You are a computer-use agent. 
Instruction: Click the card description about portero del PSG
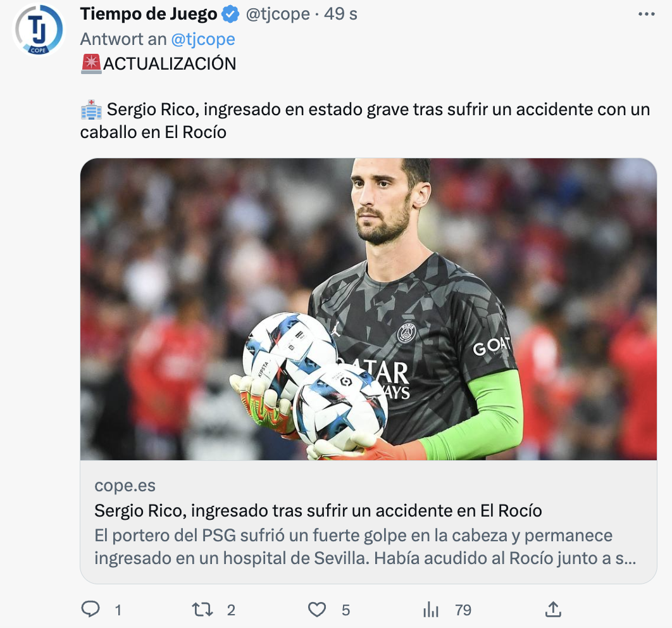point(365,546)
